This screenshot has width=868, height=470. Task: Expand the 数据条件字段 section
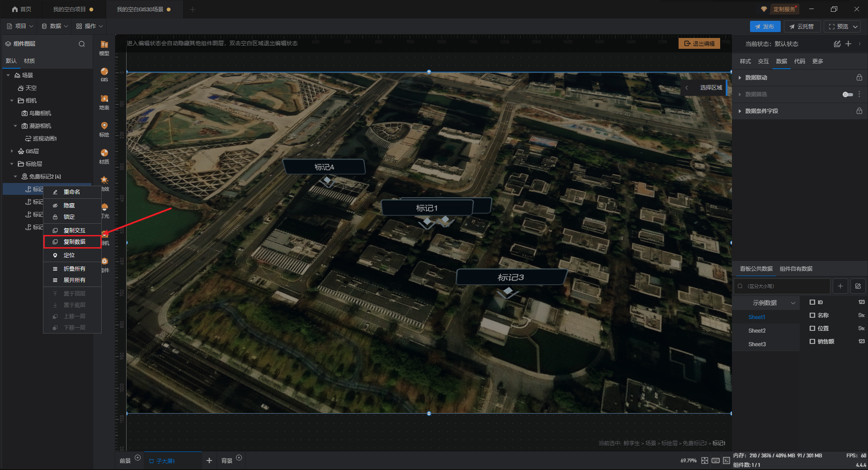click(x=740, y=111)
